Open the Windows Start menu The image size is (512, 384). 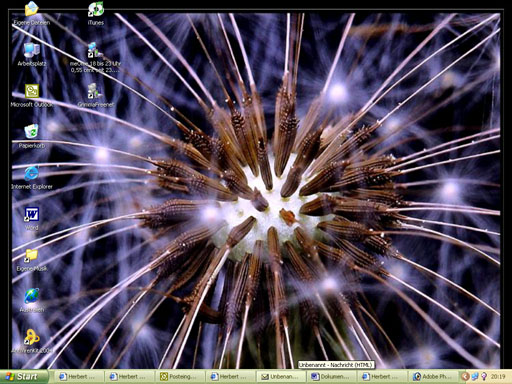[24, 377]
